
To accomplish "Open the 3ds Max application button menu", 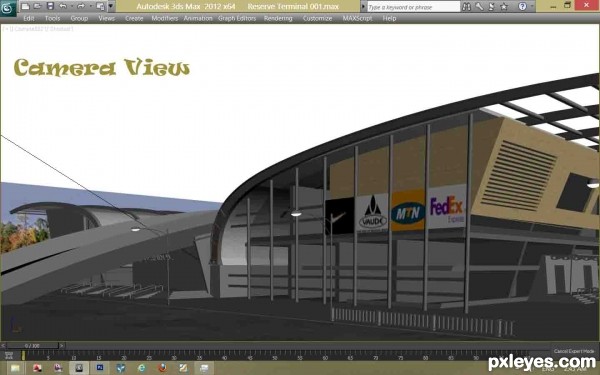I will point(8,8).
